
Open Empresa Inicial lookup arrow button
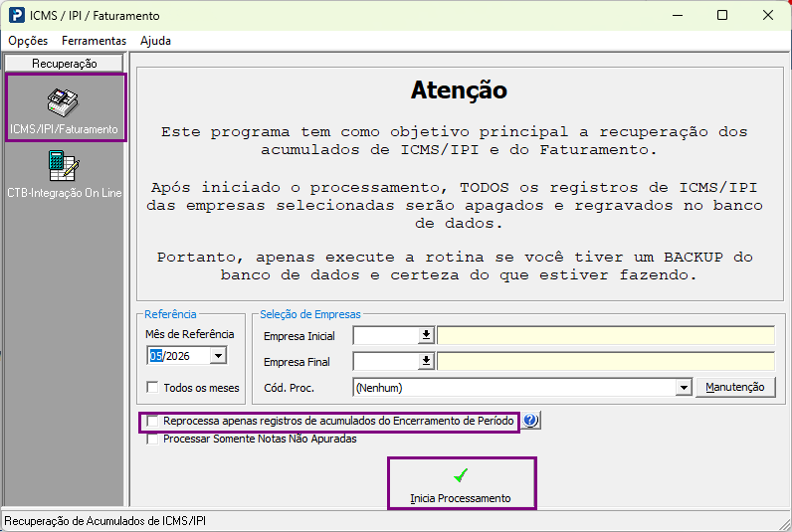pyautogui.click(x=426, y=335)
